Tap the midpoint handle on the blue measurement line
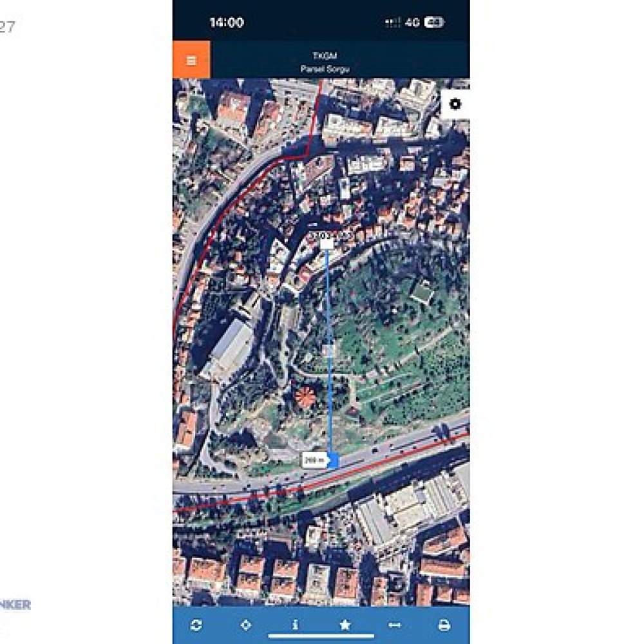This screenshot has width=644, height=644. pos(329,351)
